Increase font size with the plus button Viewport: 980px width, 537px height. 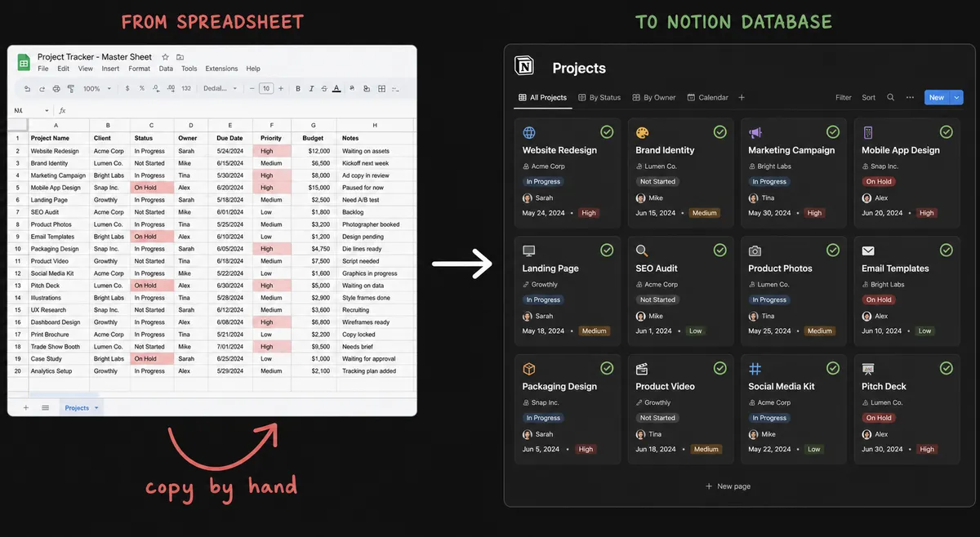pos(281,88)
